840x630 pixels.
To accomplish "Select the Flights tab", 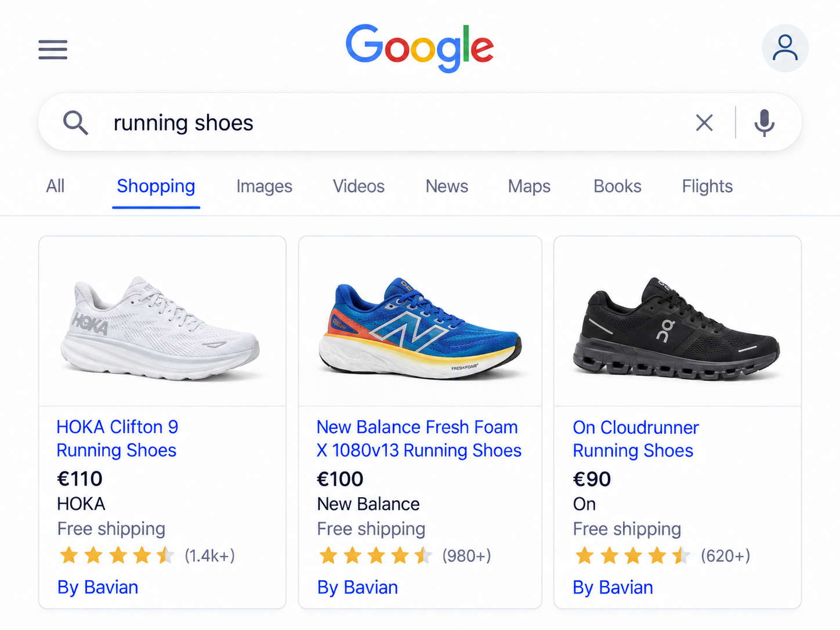I will [707, 186].
